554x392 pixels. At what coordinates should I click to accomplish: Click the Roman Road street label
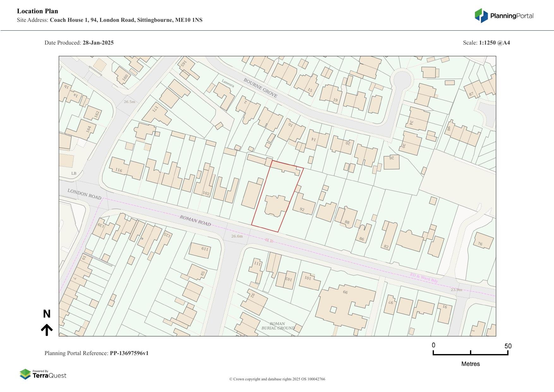click(195, 220)
